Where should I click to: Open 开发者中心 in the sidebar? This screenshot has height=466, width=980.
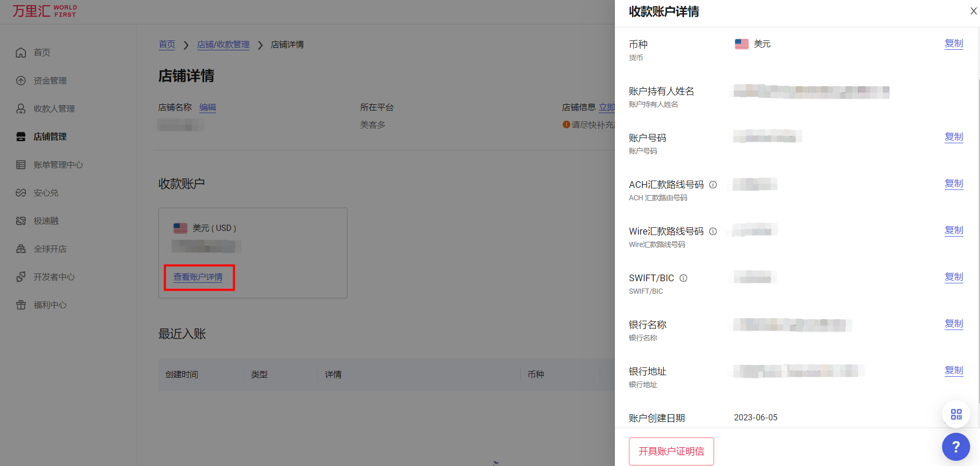54,277
